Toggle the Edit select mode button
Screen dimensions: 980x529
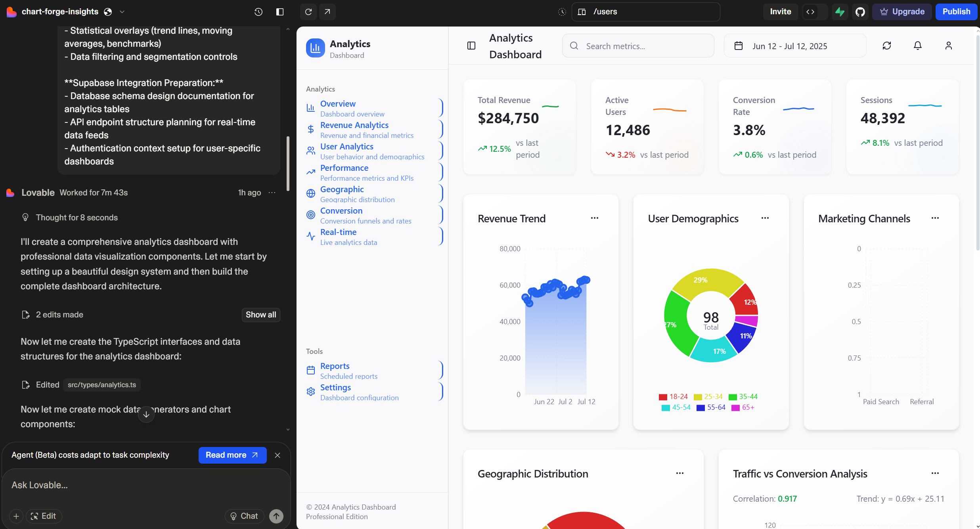44,516
